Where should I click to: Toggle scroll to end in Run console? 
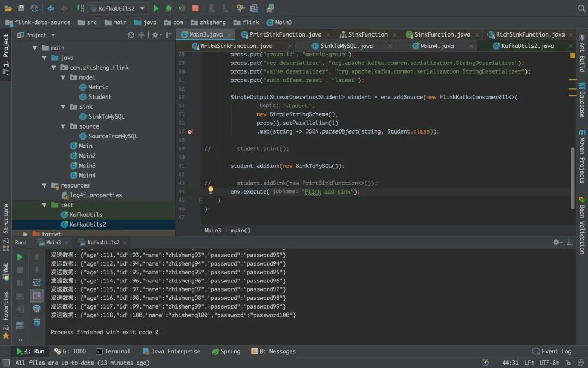[x=36, y=295]
